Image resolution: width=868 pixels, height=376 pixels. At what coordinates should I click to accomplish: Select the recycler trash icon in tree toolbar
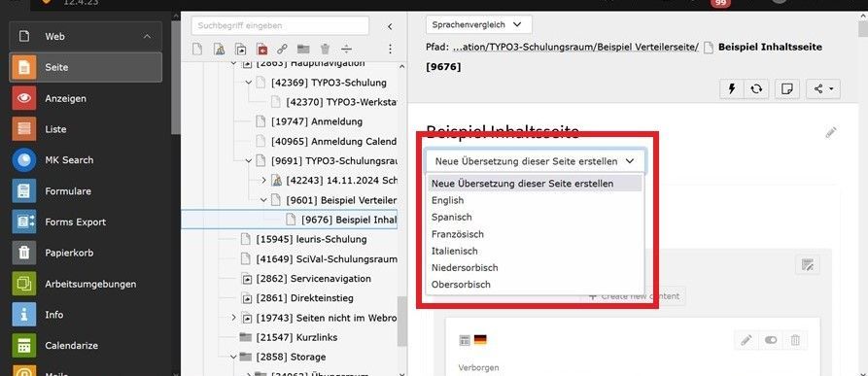(x=325, y=50)
